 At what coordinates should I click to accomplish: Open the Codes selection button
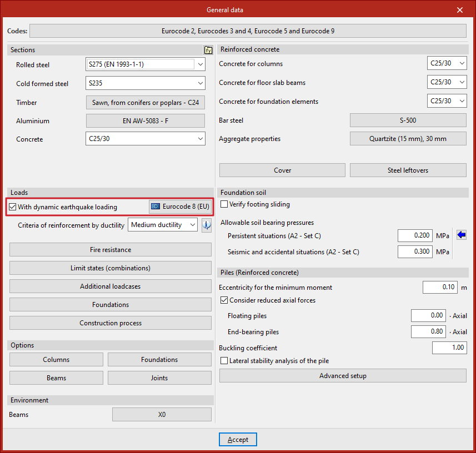(248, 31)
